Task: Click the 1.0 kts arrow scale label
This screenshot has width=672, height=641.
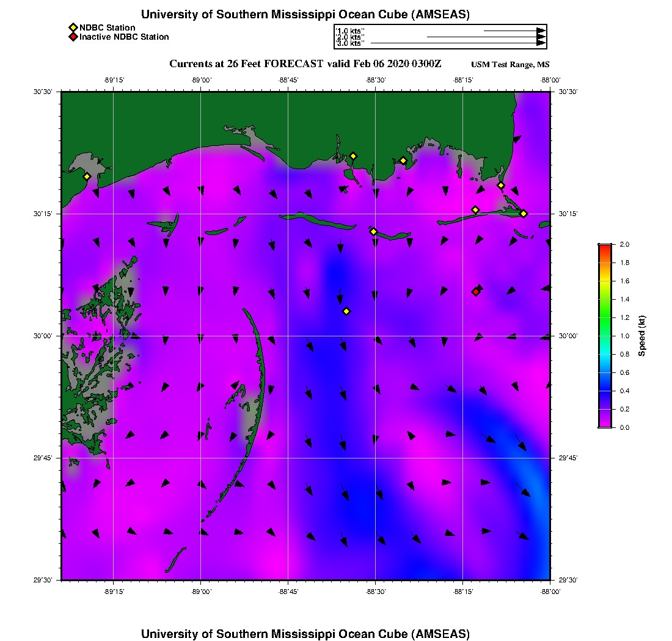Action: [x=351, y=31]
